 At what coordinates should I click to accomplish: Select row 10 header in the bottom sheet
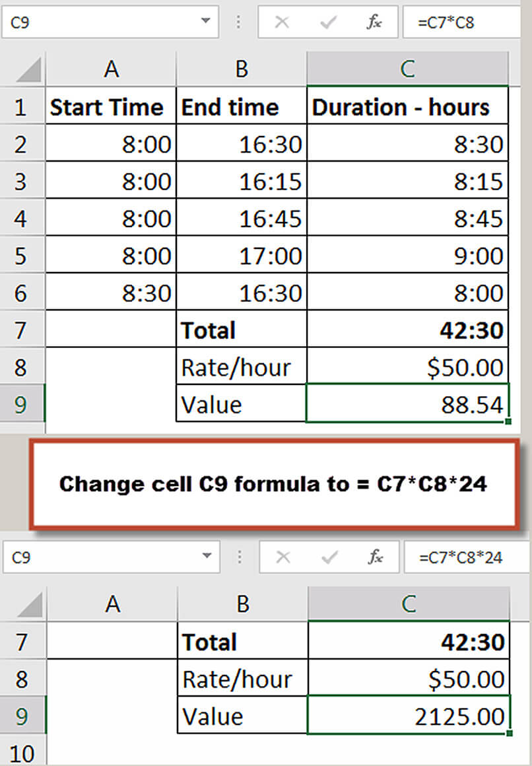pyautogui.click(x=22, y=751)
